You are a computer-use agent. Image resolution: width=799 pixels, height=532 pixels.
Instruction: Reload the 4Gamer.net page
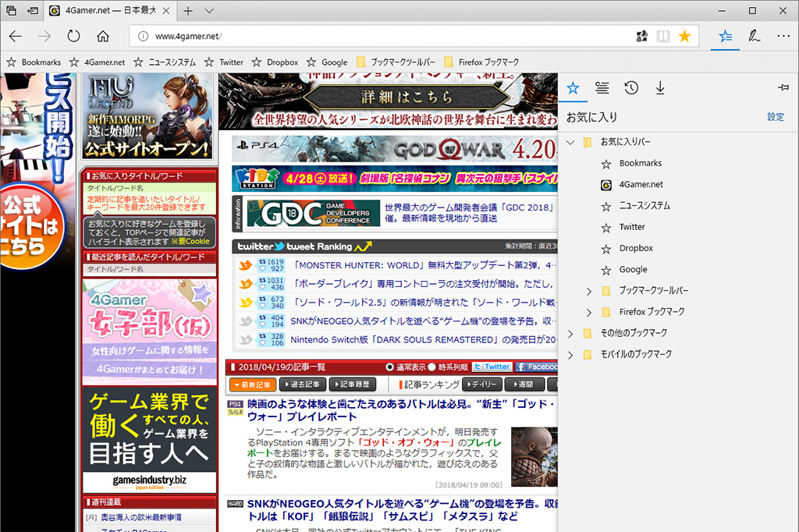[x=74, y=36]
